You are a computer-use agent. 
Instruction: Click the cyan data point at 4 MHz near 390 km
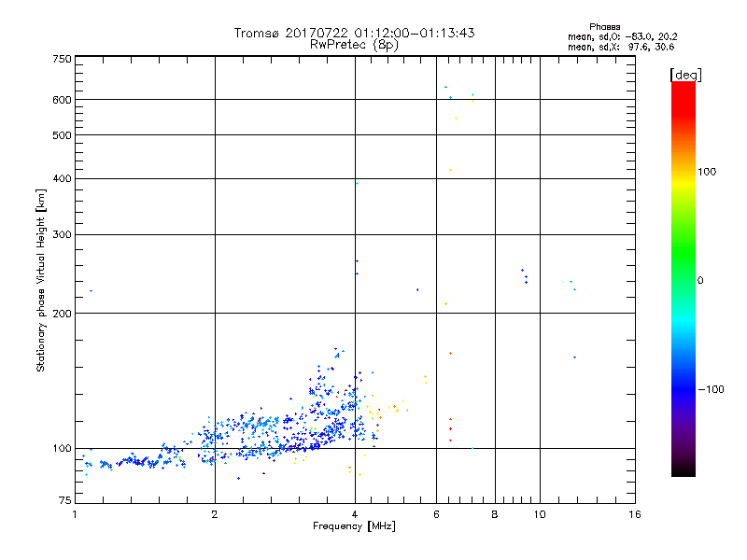(x=357, y=183)
